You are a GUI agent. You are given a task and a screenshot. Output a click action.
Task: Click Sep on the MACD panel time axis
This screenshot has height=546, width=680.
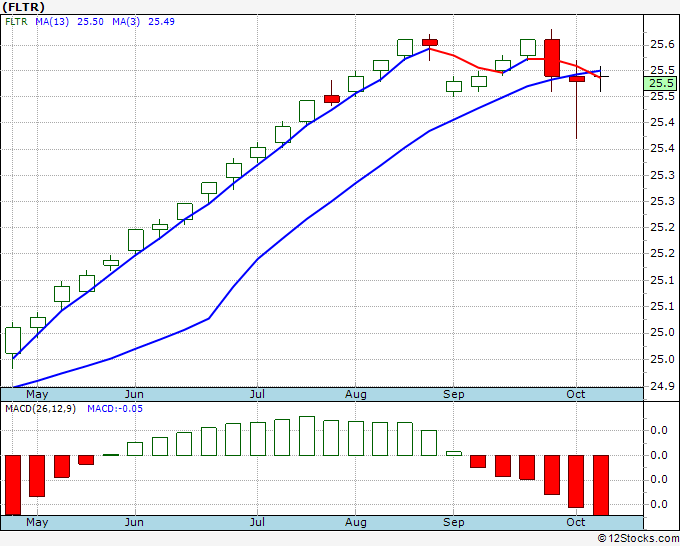[x=454, y=522]
